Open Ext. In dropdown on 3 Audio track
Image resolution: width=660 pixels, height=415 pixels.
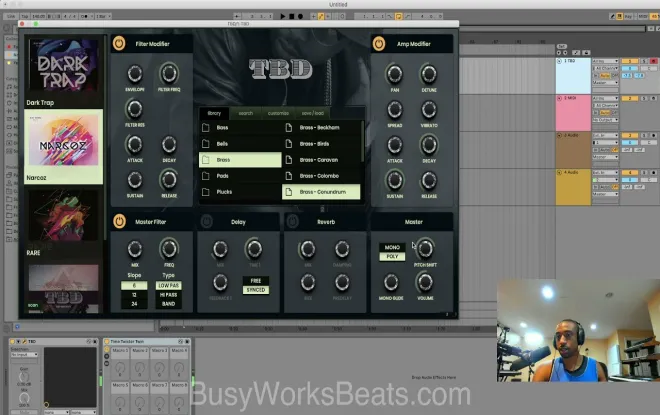click(605, 136)
